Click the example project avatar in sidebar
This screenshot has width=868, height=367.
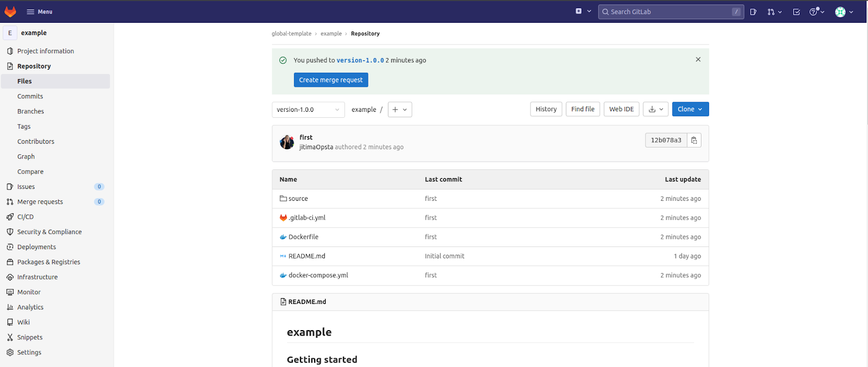pyautogui.click(x=10, y=33)
